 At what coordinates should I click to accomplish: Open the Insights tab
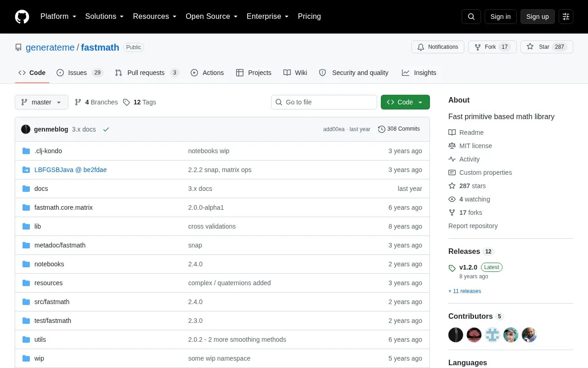pyautogui.click(x=419, y=73)
